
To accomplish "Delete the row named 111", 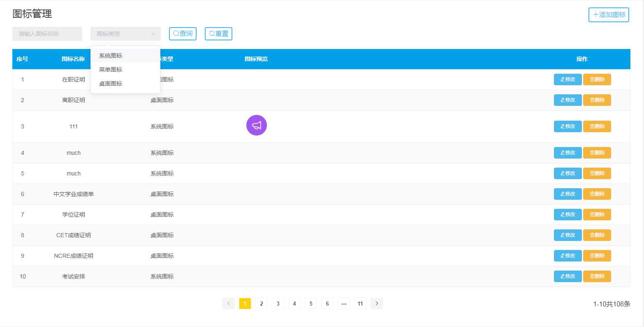I will 597,126.
